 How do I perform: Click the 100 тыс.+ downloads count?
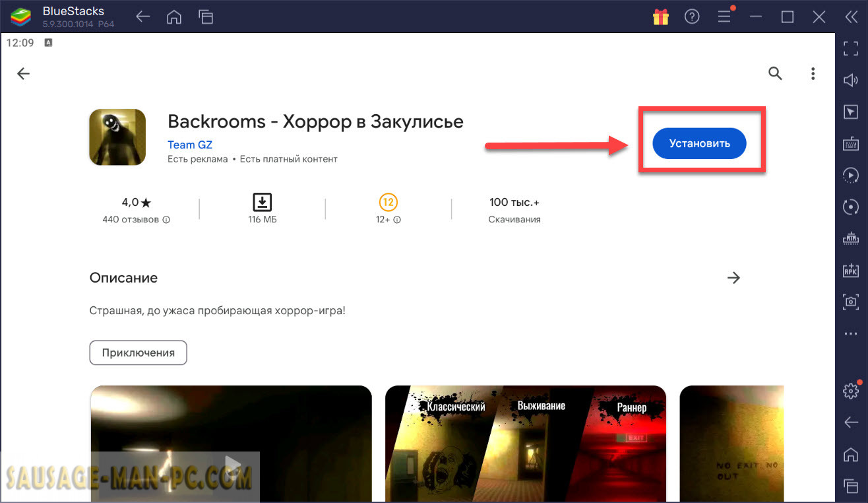[514, 202]
